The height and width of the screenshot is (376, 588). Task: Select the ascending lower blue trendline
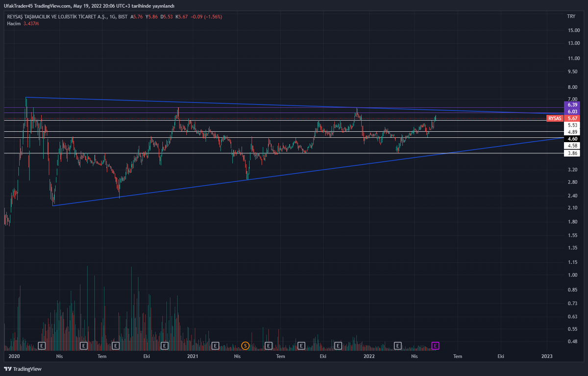[308, 172]
